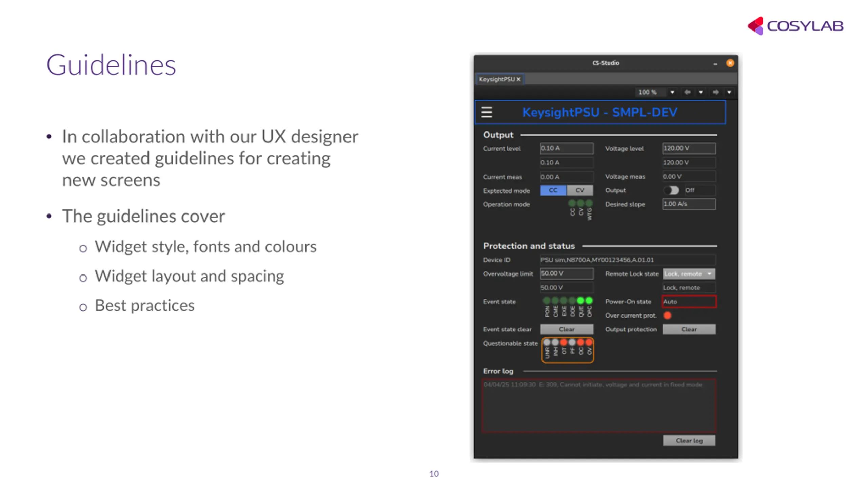Select CV as expected mode
The width and height of the screenshot is (868, 488).
point(580,190)
